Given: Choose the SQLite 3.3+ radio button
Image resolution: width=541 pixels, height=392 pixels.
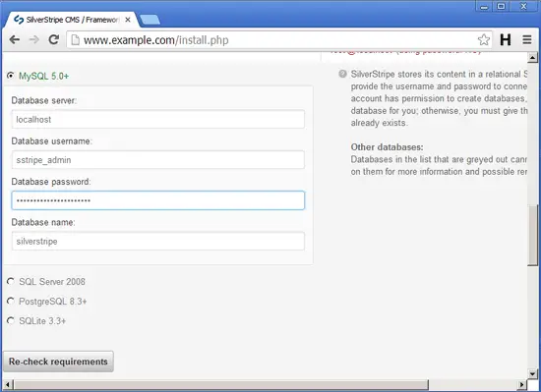Looking at the screenshot, I should pos(11,320).
